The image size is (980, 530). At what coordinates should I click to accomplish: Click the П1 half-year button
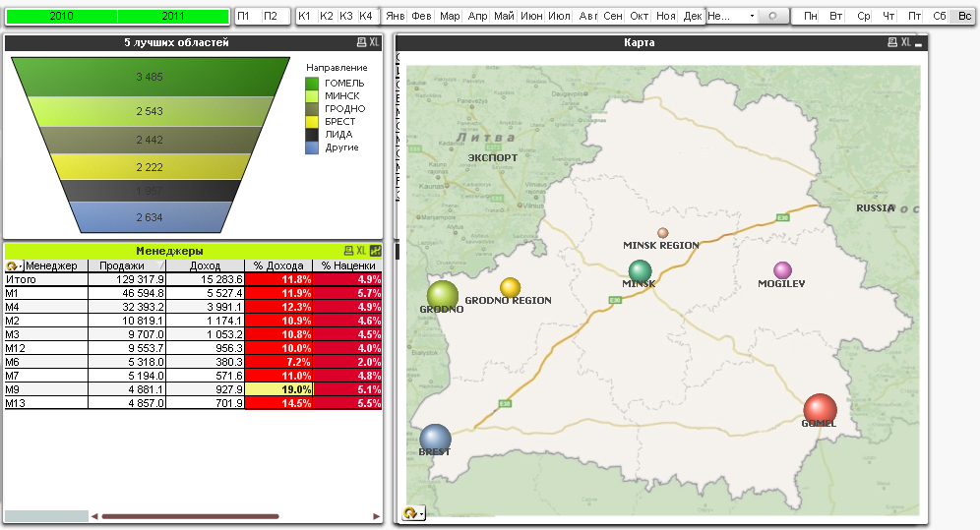pyautogui.click(x=244, y=17)
